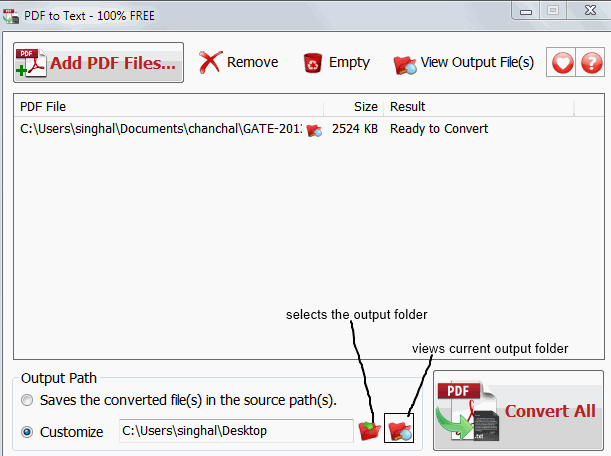Click the red heart icon

pos(561,62)
